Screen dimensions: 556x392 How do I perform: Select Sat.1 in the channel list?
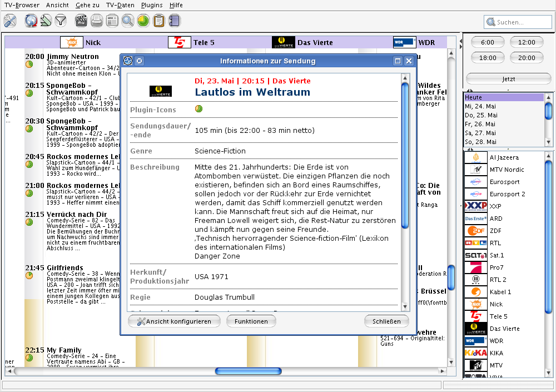504,255
